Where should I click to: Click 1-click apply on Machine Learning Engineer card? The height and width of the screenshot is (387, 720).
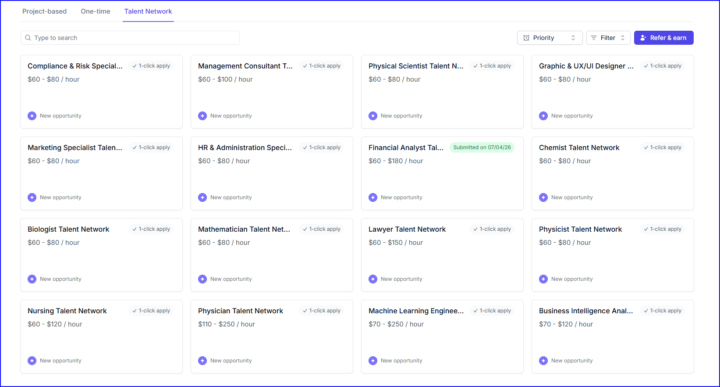pos(492,311)
